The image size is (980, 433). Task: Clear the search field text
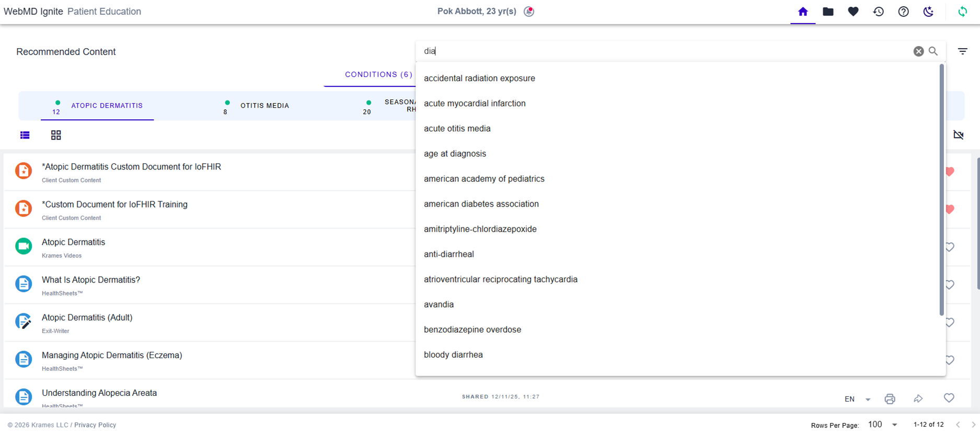918,51
